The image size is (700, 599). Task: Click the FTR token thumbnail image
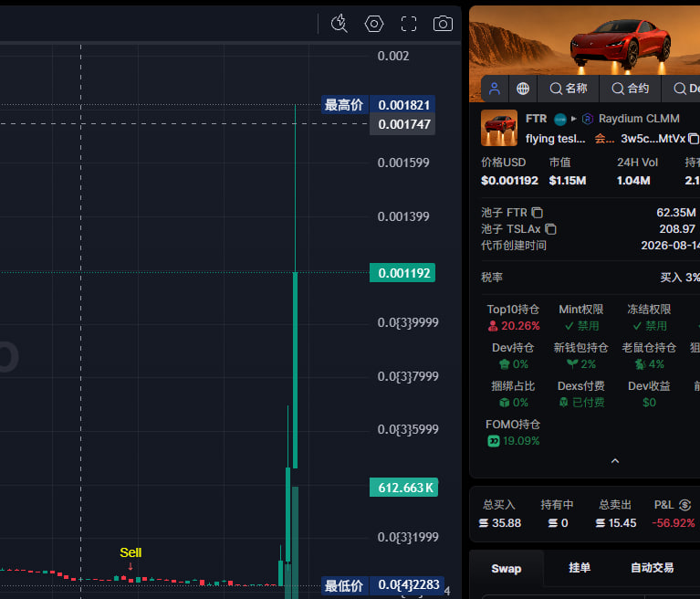tap(499, 128)
